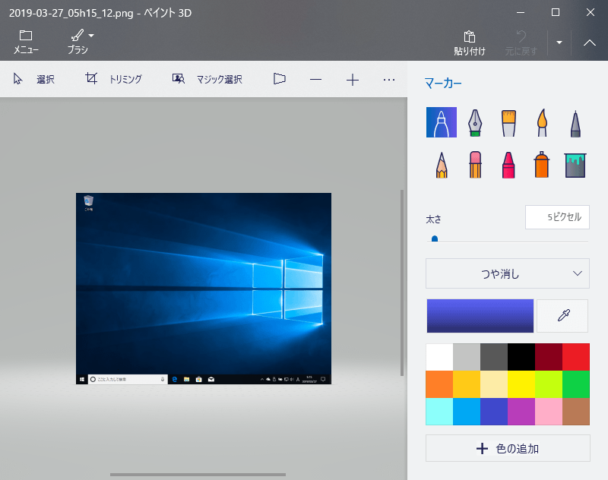
Task: Click the vertical canvas scrollbar
Action: tap(402, 283)
